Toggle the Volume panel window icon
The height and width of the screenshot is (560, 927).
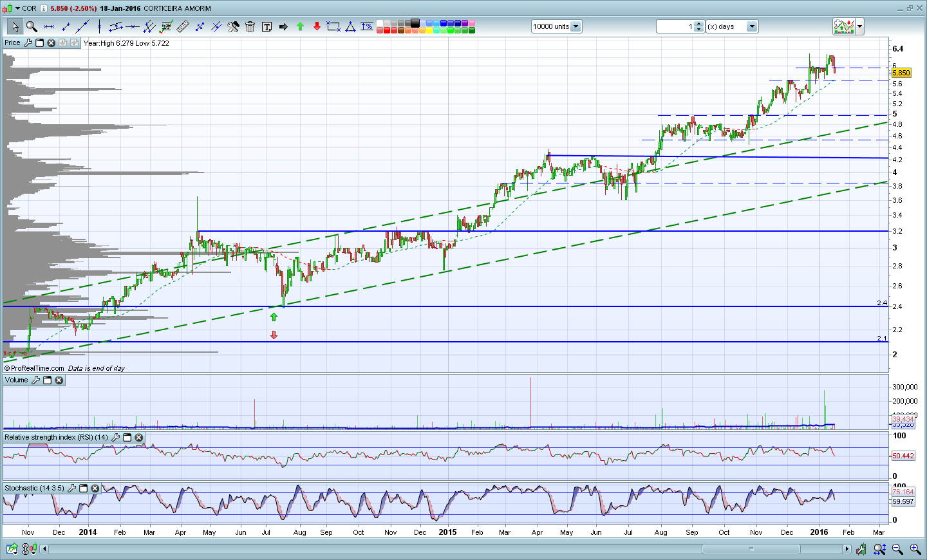click(47, 380)
